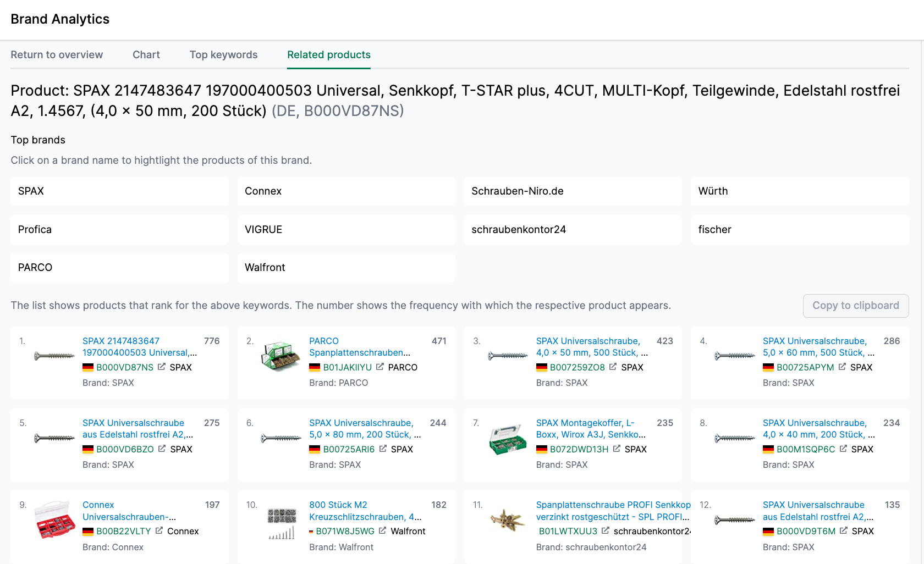Highlight products of the Connex brand
924x564 pixels.
coord(346,191)
